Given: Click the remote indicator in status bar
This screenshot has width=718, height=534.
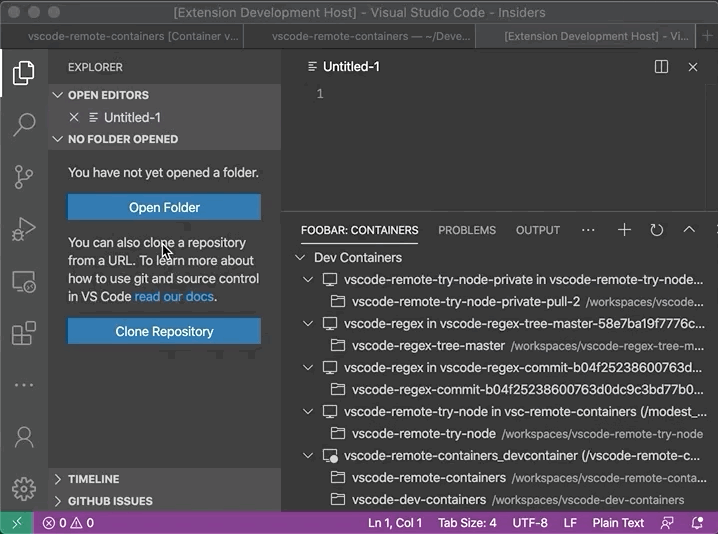Looking at the screenshot, I should pyautogui.click(x=16, y=523).
